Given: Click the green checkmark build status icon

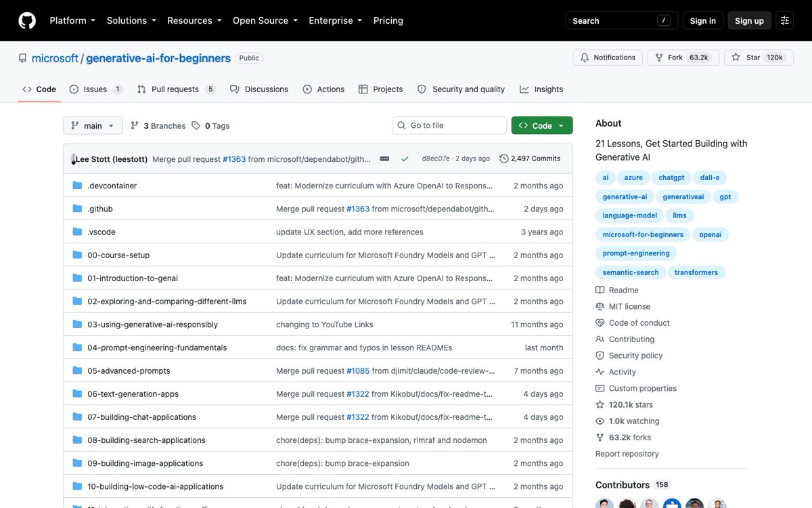Looking at the screenshot, I should click(405, 158).
